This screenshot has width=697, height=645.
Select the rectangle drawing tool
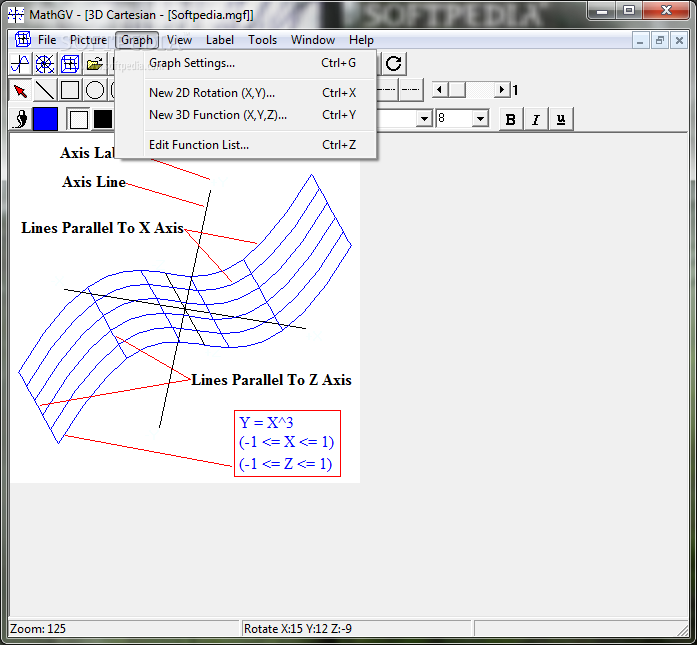pyautogui.click(x=70, y=90)
